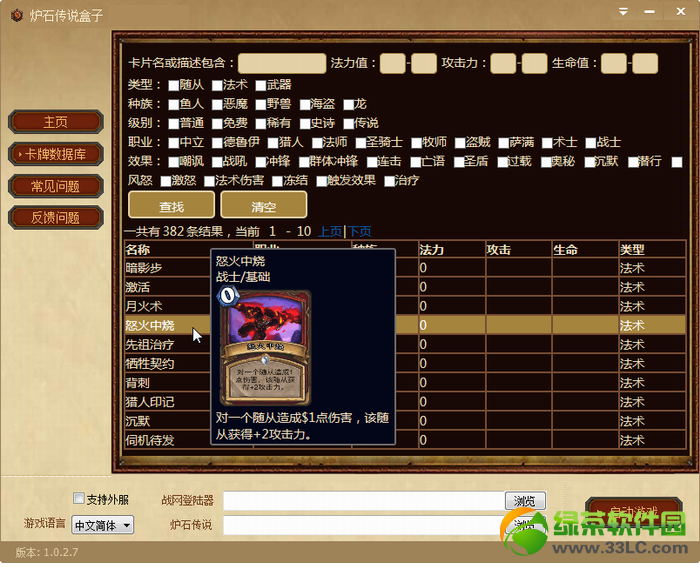Open the 反馈问题 feedback page
The width and height of the screenshot is (700, 569).
[56, 218]
